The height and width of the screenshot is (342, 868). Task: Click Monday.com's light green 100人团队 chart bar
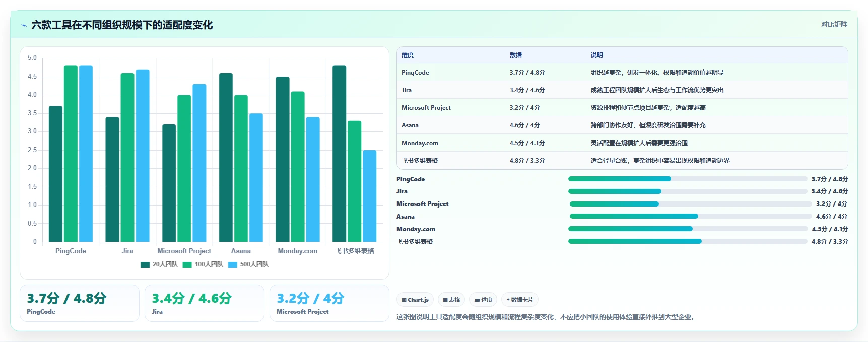(298, 167)
